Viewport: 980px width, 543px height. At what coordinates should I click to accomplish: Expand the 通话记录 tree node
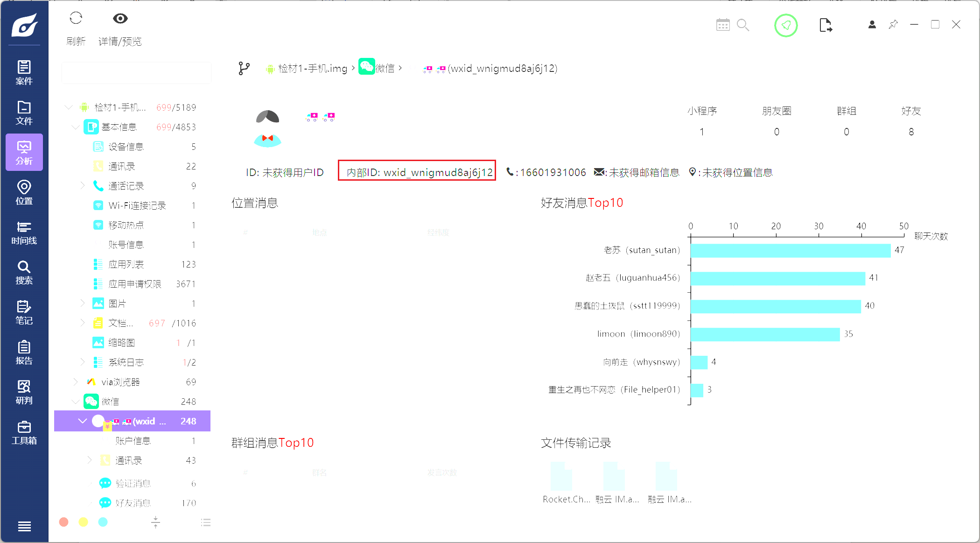[x=83, y=186]
